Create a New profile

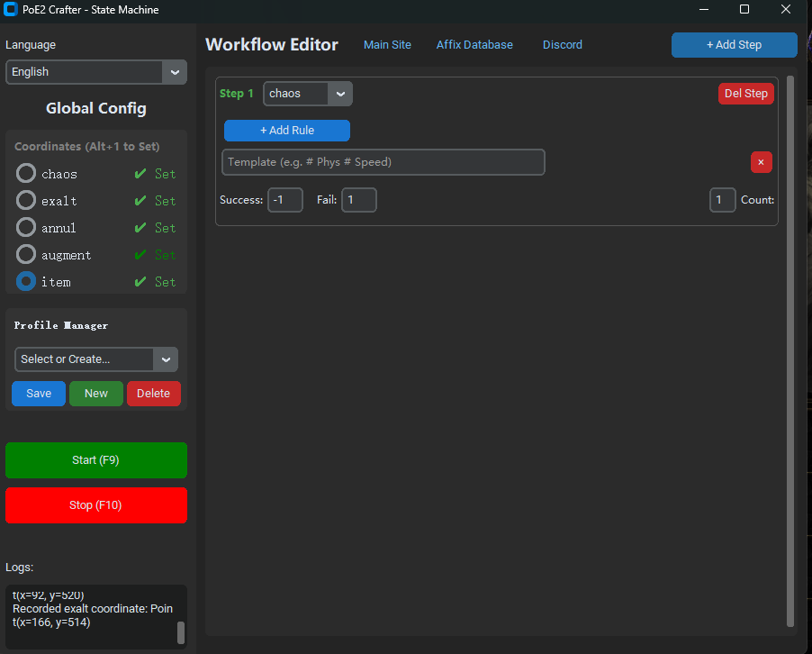point(96,394)
